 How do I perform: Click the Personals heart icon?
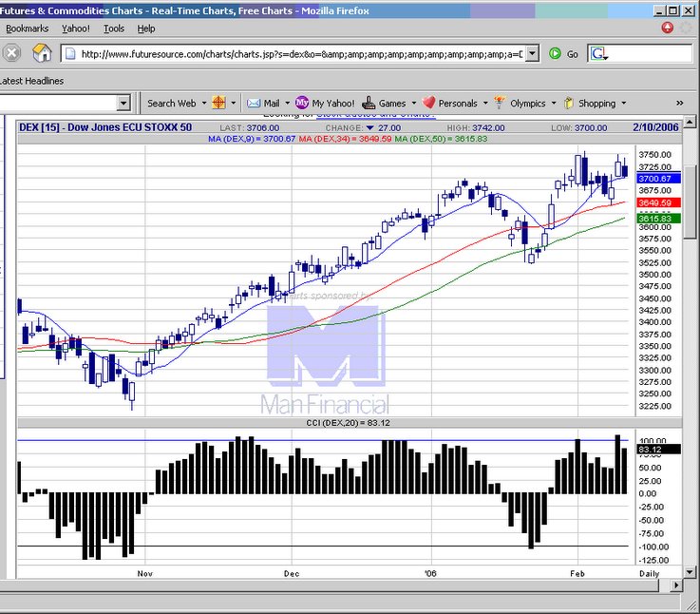[x=428, y=103]
